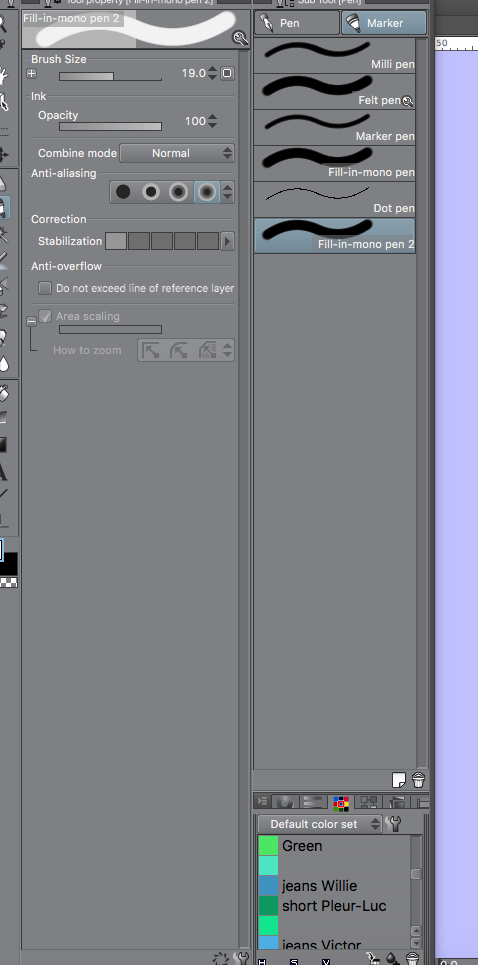Image resolution: width=478 pixels, height=965 pixels.
Task: Expand Brush Size plus options
Action: (x=32, y=73)
